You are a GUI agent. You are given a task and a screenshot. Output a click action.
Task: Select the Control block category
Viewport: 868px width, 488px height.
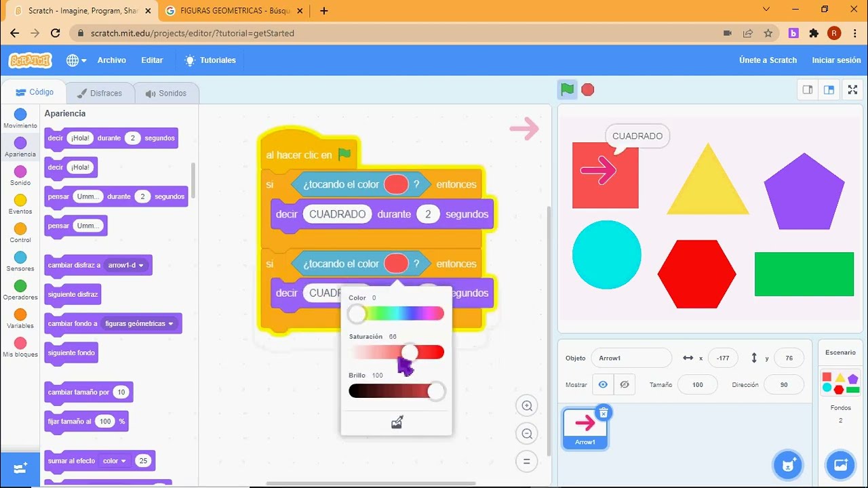coord(20,232)
